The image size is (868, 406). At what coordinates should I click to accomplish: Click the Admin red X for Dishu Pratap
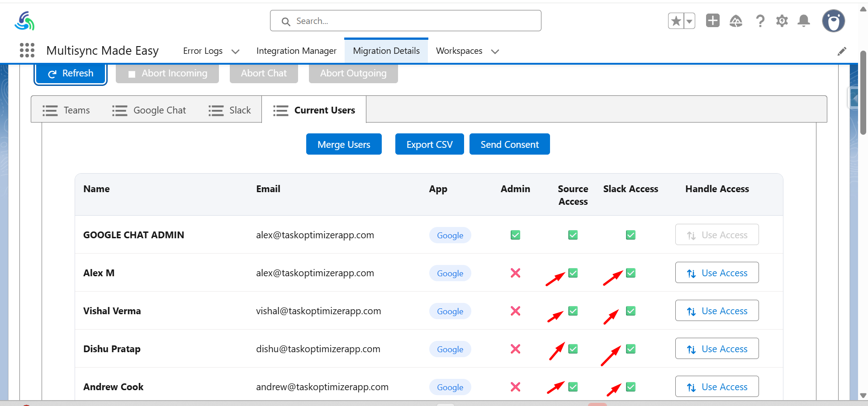(515, 349)
